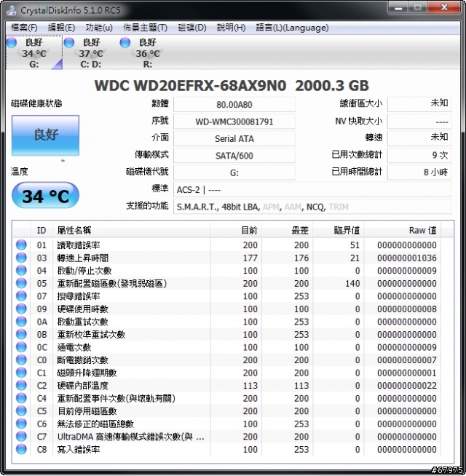
Task: Click status icon of row 03 轉速上昇時間
Action: [21, 258]
